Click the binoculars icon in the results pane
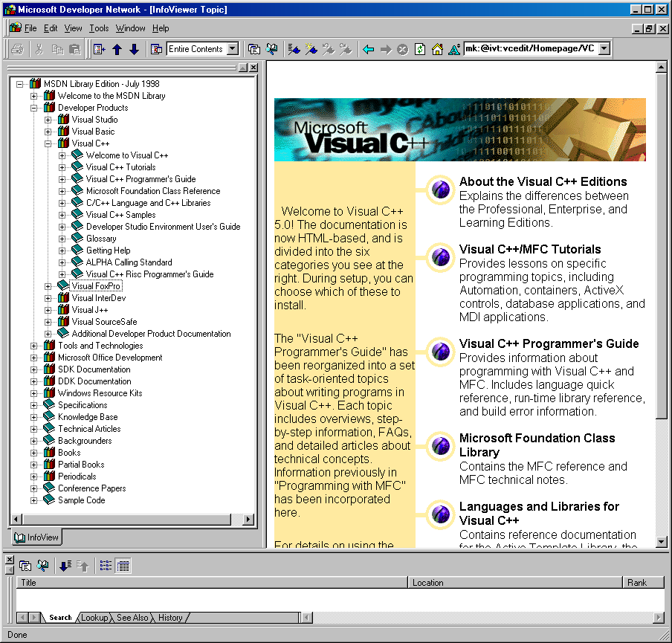The width and height of the screenshot is (672, 643). point(42,566)
